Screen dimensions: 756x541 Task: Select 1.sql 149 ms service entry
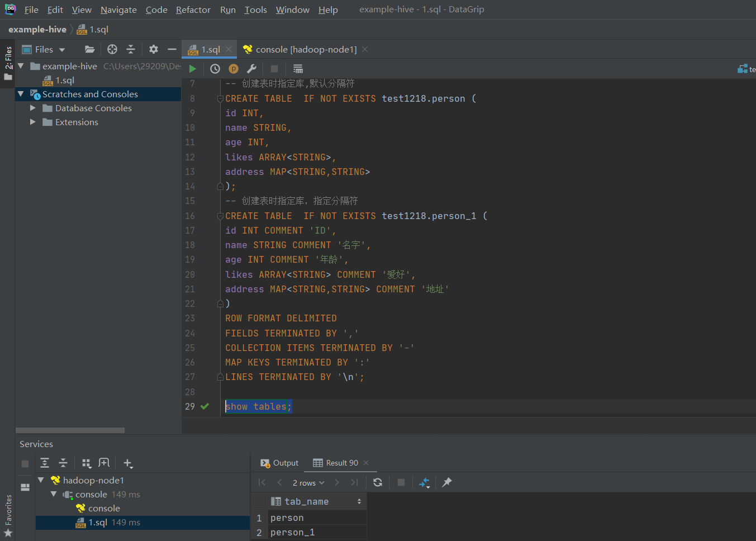(x=142, y=523)
